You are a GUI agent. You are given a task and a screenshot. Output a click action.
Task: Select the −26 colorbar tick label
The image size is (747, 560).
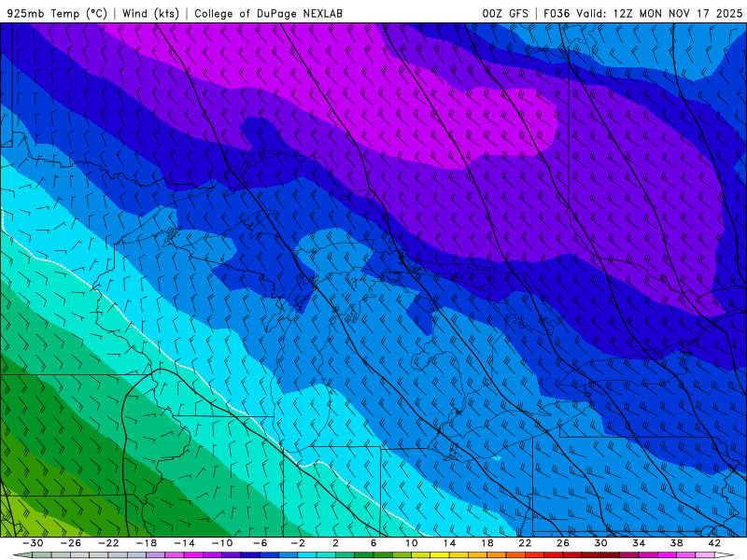click(x=71, y=543)
